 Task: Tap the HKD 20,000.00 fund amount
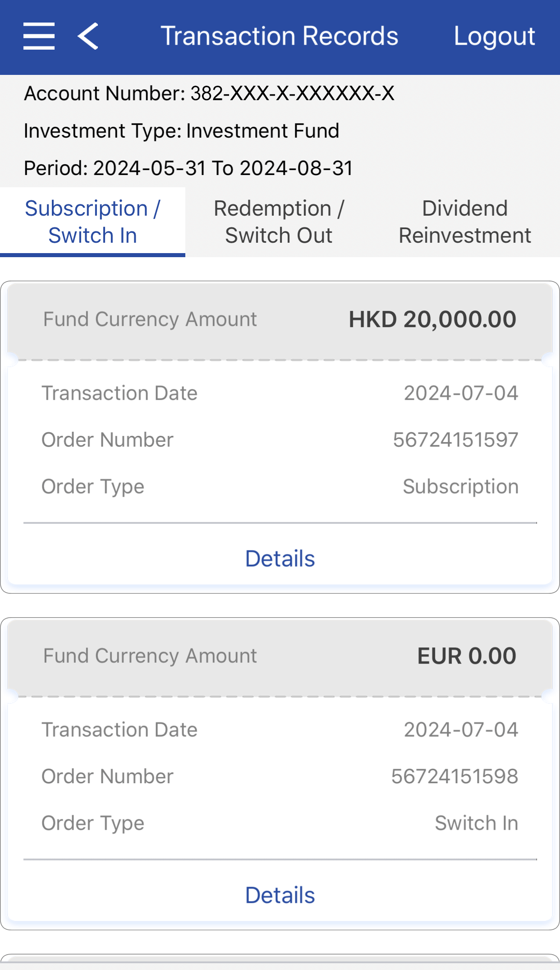432,319
